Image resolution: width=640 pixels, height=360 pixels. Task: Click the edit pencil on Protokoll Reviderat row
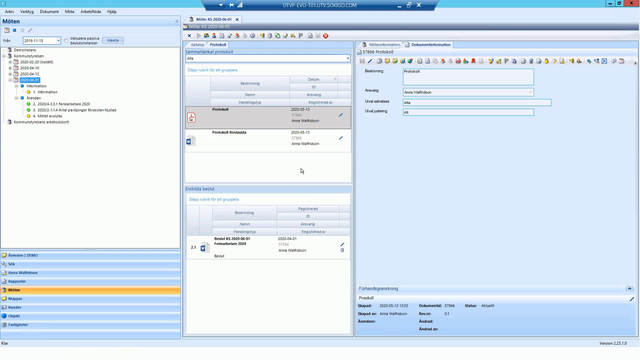[341, 138]
